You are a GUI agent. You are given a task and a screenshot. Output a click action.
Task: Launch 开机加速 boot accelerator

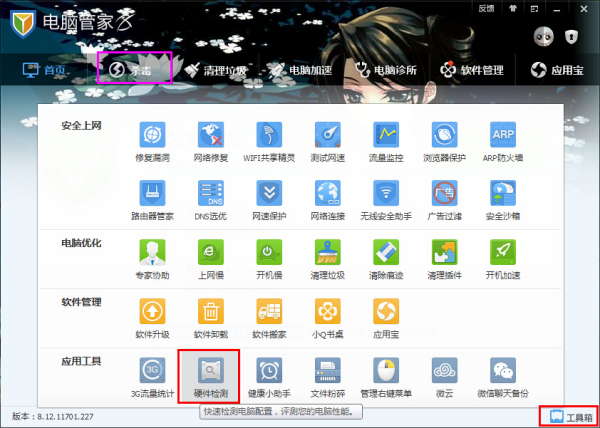pyautogui.click(x=503, y=259)
